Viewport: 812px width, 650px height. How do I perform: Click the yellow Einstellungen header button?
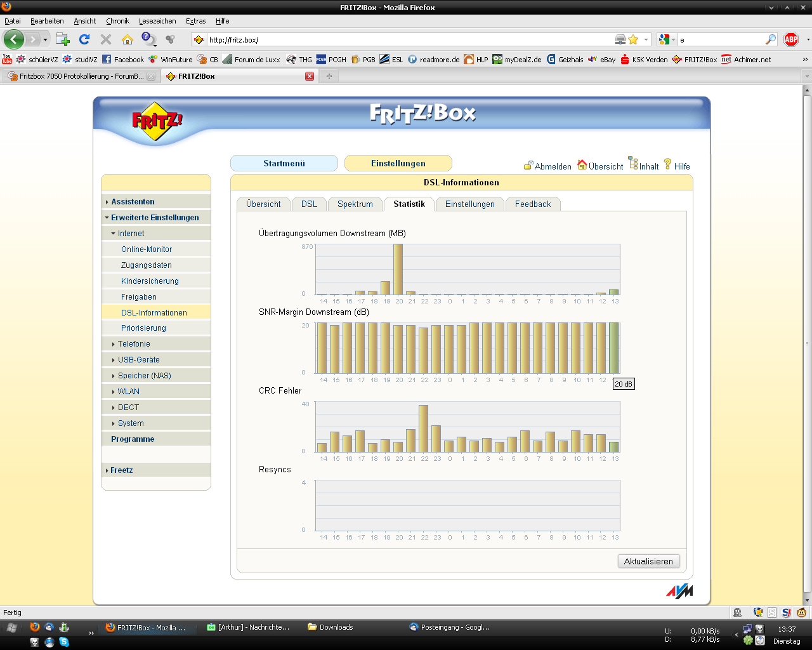point(398,163)
